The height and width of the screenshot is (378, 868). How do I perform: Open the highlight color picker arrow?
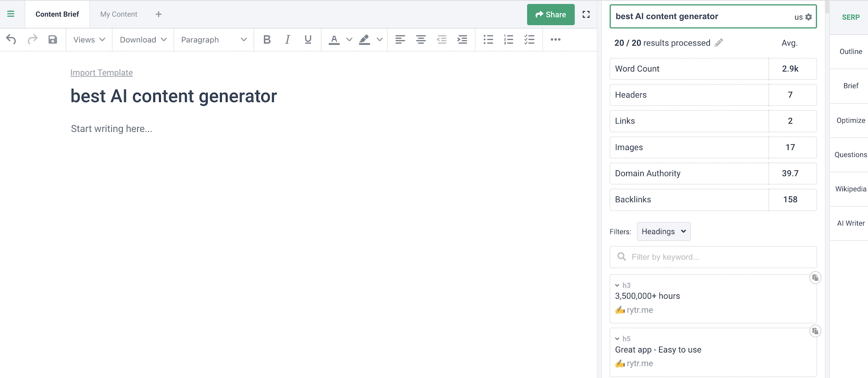click(380, 39)
